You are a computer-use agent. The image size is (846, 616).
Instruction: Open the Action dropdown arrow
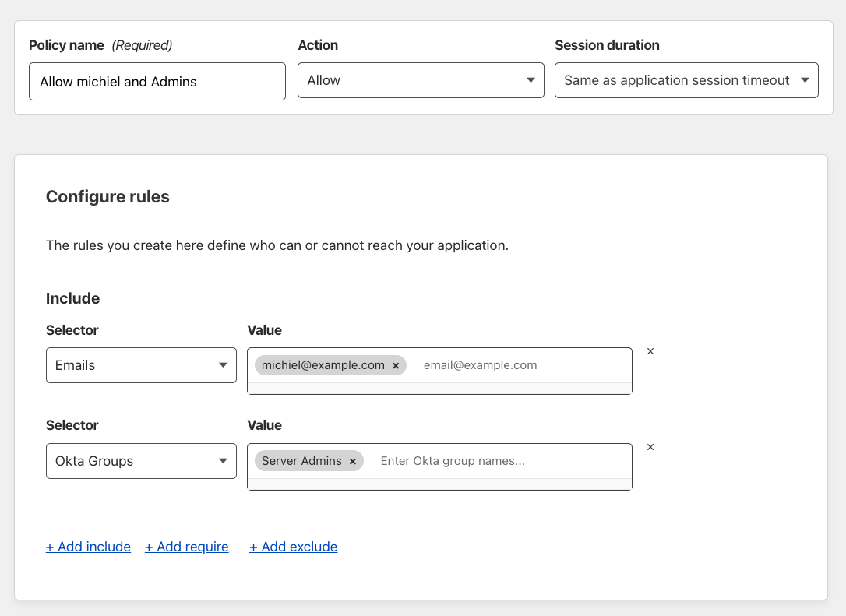click(531, 79)
